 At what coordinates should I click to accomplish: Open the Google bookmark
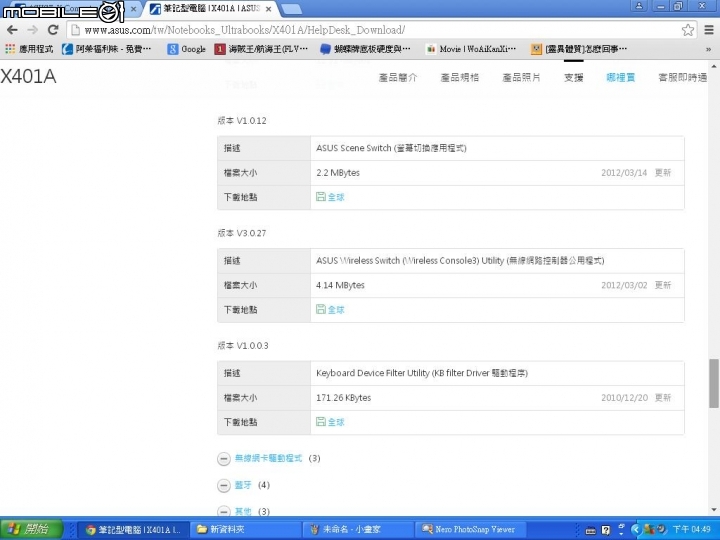coord(186,49)
